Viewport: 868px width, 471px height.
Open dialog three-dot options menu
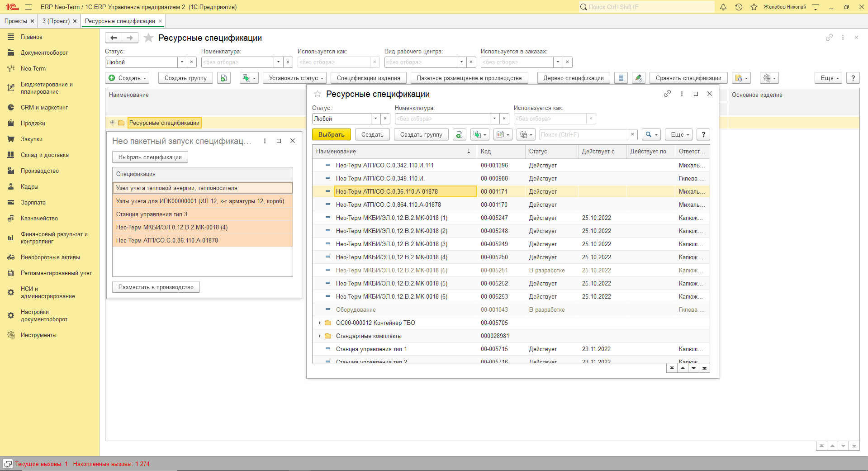682,94
